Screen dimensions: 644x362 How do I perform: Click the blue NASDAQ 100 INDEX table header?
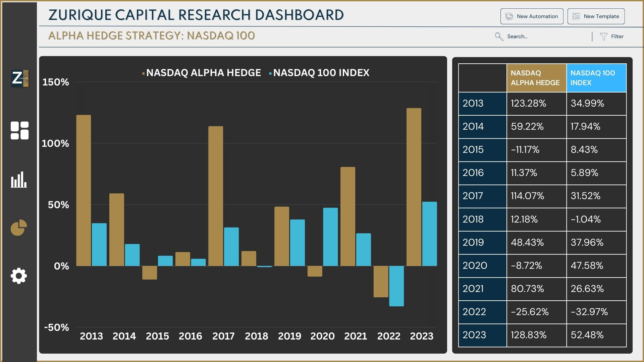click(596, 78)
